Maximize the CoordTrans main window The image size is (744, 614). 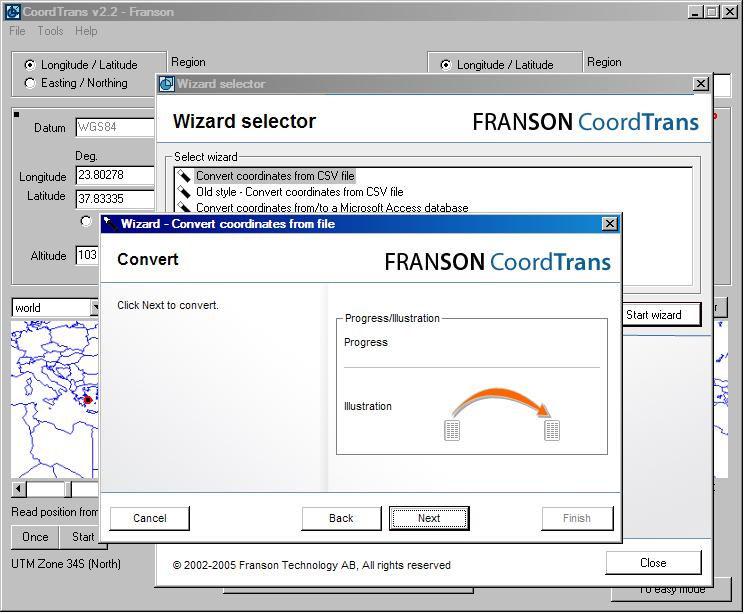click(712, 12)
